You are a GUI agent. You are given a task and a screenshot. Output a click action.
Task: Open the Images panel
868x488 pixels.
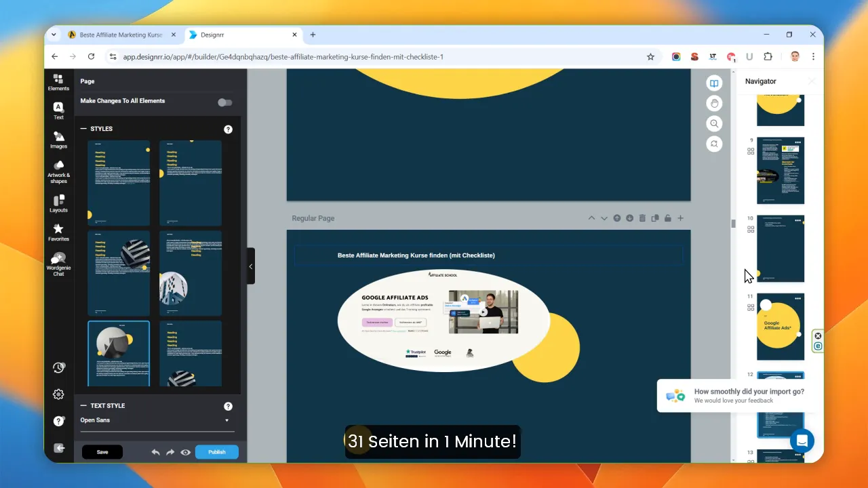pos(58,140)
